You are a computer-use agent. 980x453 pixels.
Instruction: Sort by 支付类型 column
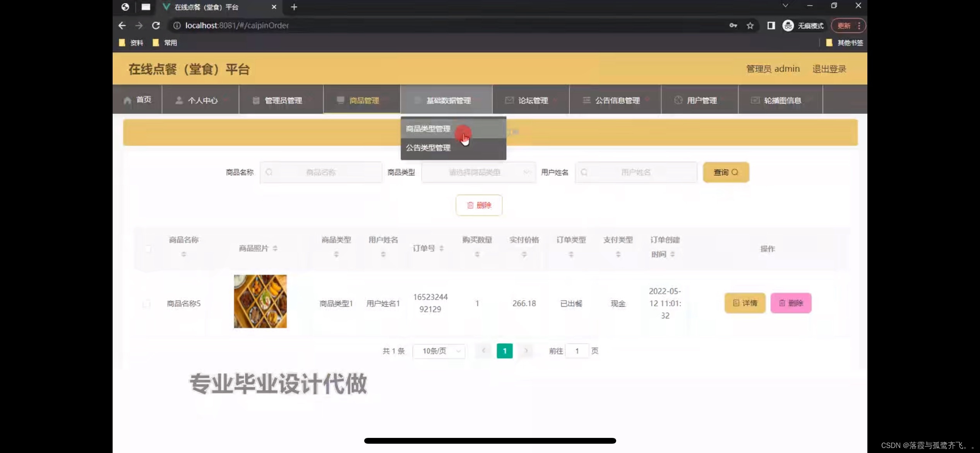pyautogui.click(x=618, y=254)
